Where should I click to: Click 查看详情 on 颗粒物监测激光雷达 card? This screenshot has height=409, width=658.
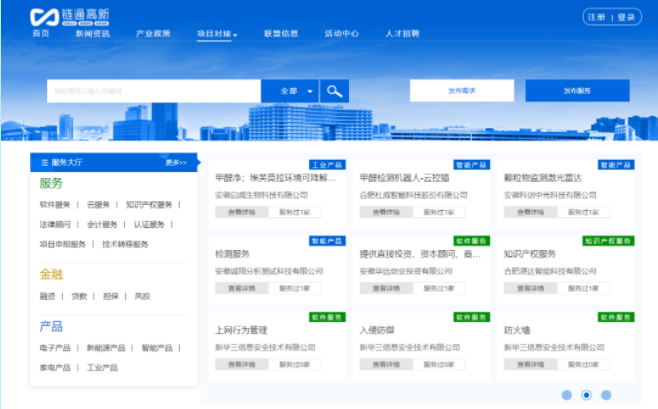pos(530,212)
